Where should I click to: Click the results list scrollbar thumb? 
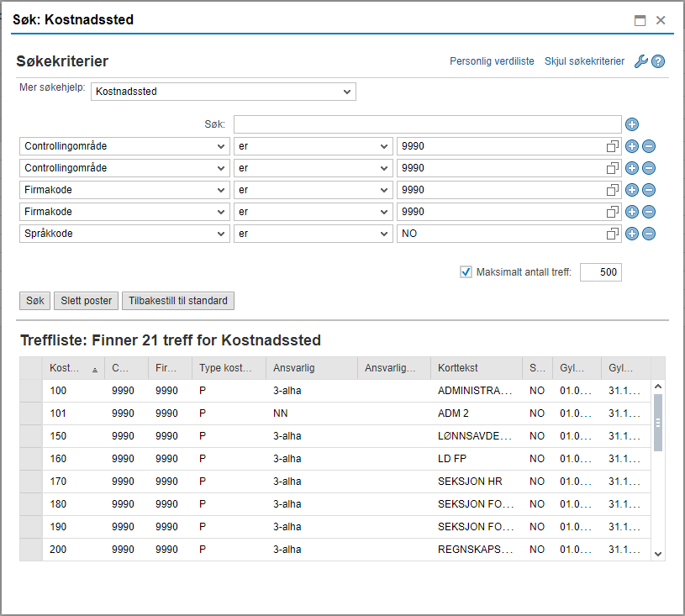point(658,423)
